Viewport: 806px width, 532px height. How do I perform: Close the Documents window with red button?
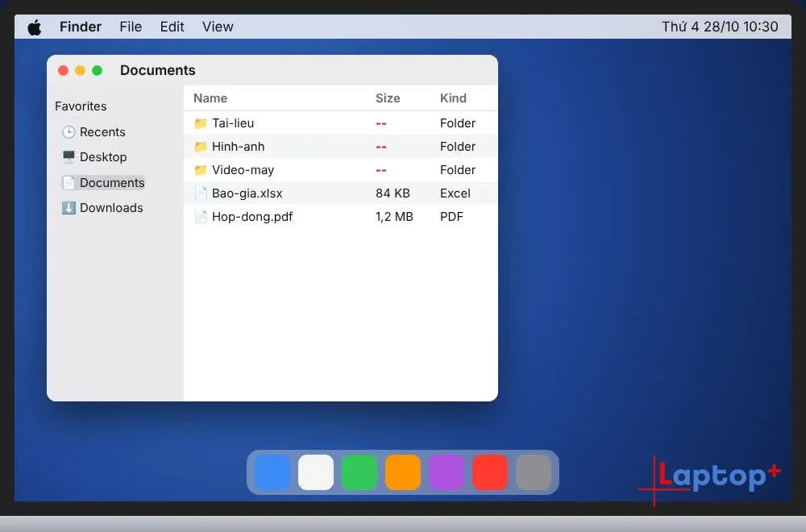tap(63, 70)
